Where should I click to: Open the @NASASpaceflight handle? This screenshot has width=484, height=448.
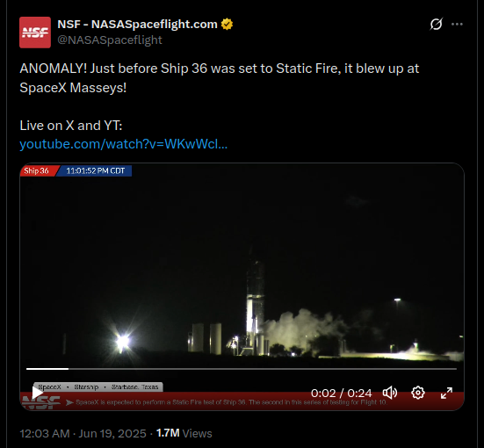(x=110, y=40)
